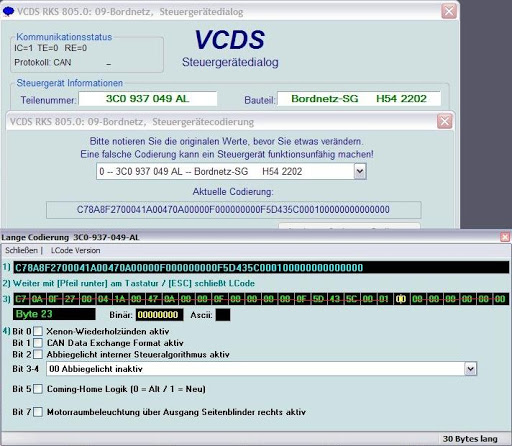
Task: Close the Steuergerätedialog main window
Action: (449, 12)
